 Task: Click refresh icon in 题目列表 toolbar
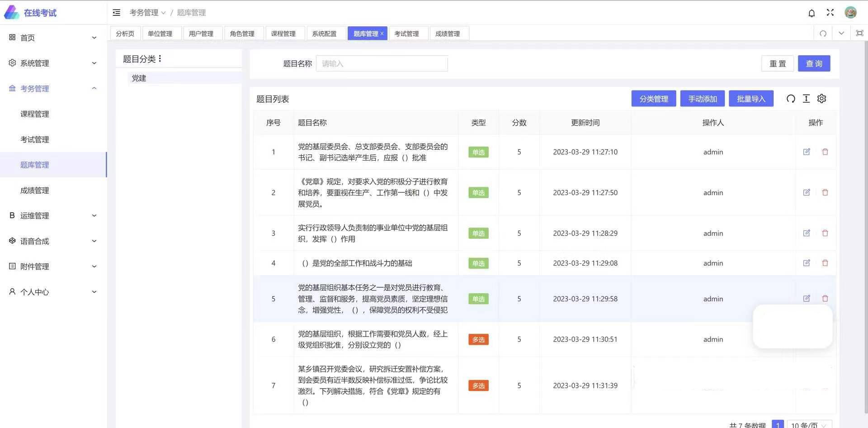[x=791, y=99]
